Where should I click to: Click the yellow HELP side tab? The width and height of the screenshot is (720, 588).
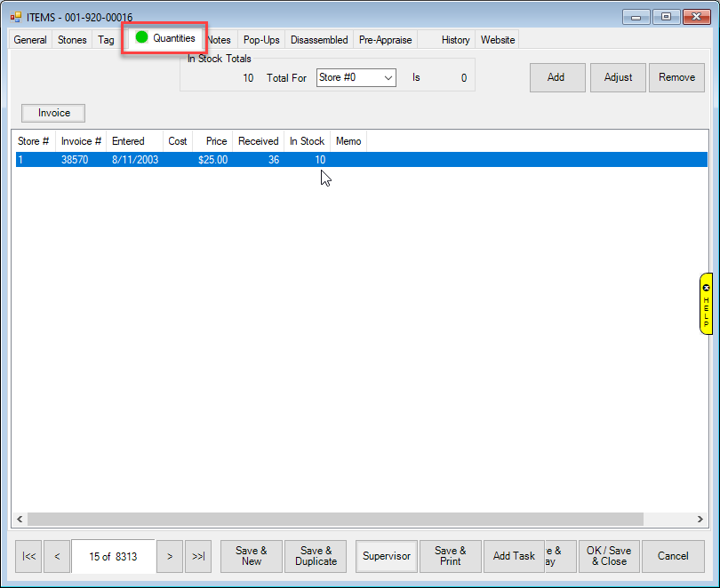[x=706, y=304]
